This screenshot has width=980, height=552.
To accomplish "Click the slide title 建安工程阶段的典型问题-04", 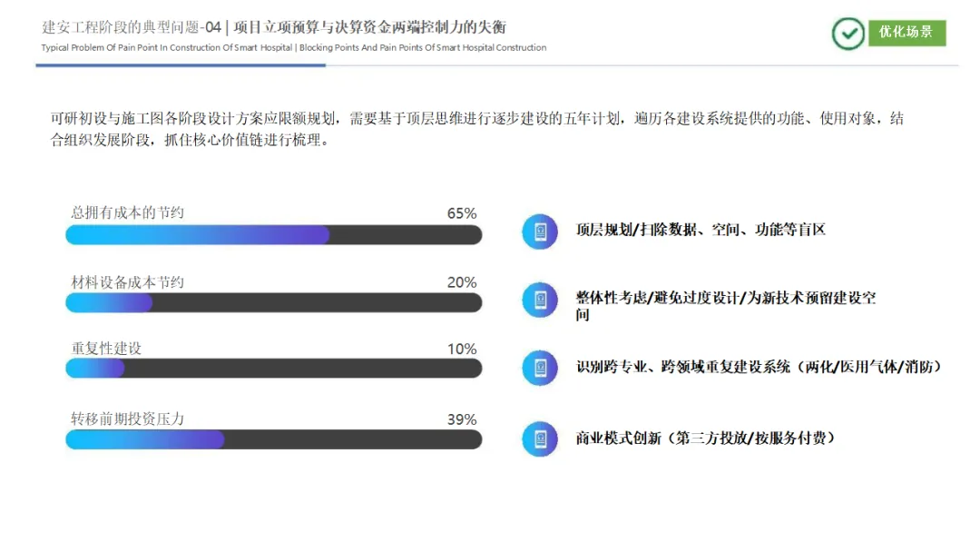I will (x=132, y=27).
